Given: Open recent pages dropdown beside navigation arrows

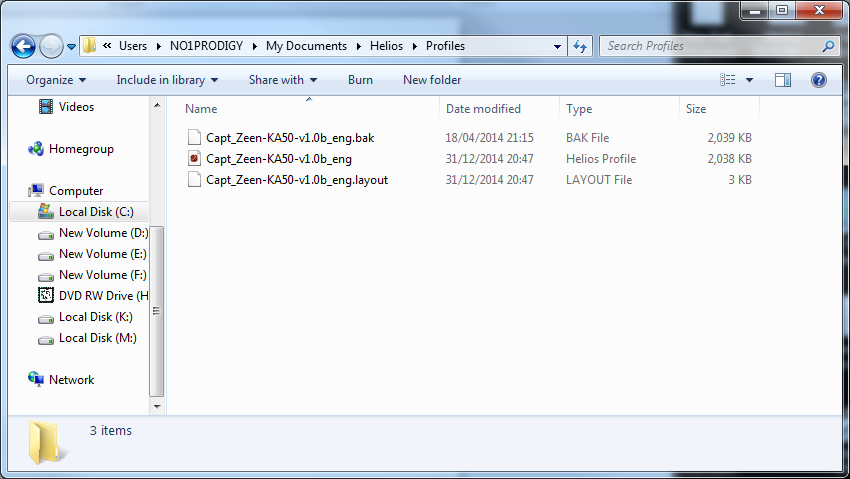Looking at the screenshot, I should [71, 47].
